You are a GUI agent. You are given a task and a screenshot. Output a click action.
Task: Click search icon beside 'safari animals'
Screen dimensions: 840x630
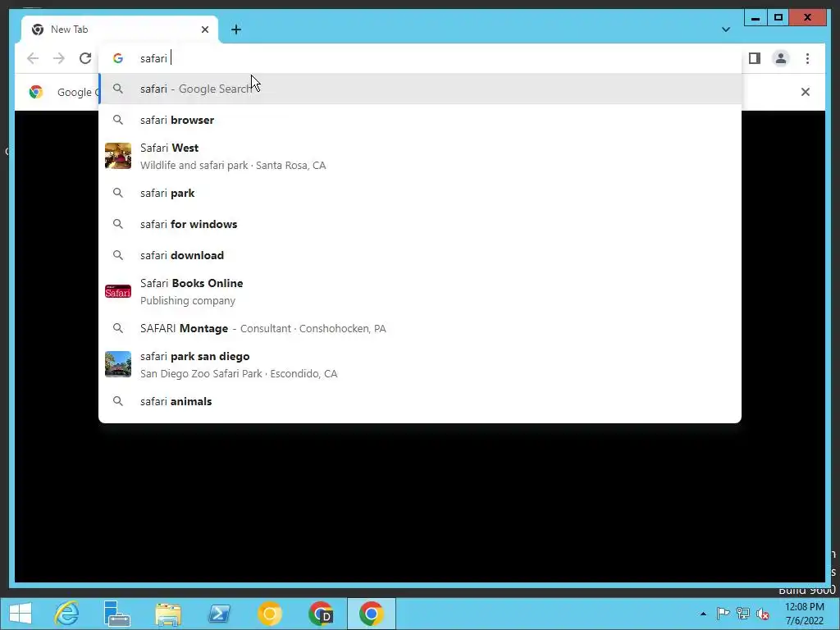[118, 401]
